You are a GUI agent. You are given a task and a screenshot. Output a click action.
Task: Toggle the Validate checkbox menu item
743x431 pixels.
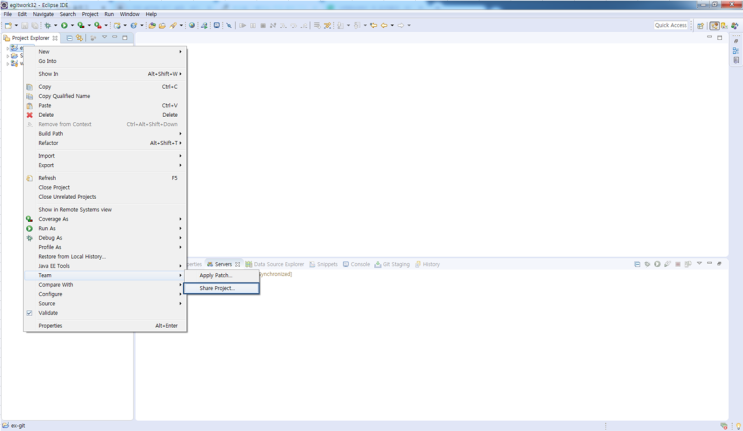[x=105, y=313]
